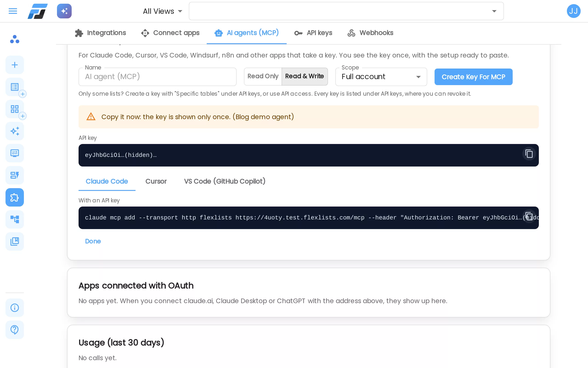Click Create Key For MCP button
Image resolution: width=588 pixels, height=368 pixels.
point(473,77)
